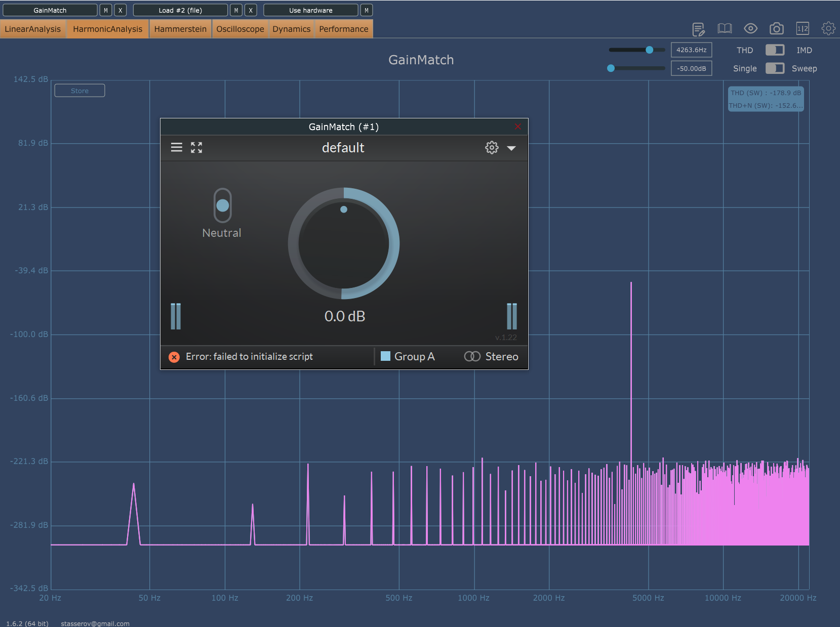
Task: Click the -50.00dB level field
Action: [x=692, y=68]
